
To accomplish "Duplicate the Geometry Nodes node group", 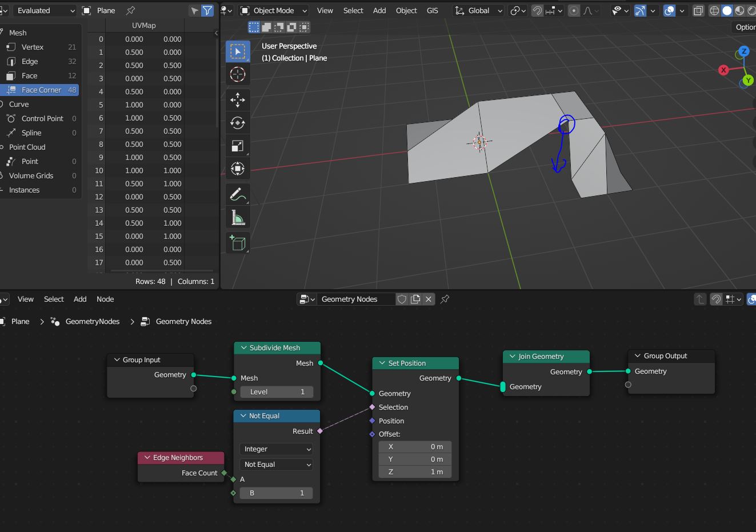I will coord(415,299).
